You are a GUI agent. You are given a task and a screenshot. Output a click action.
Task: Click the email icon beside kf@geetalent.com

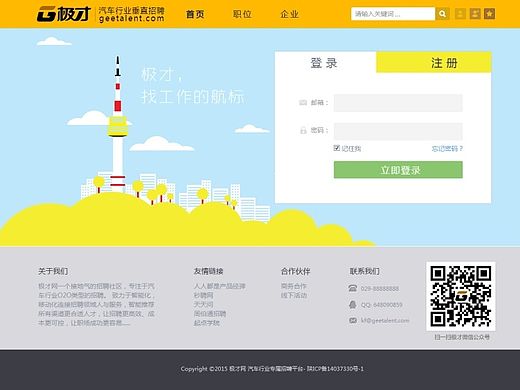353,320
